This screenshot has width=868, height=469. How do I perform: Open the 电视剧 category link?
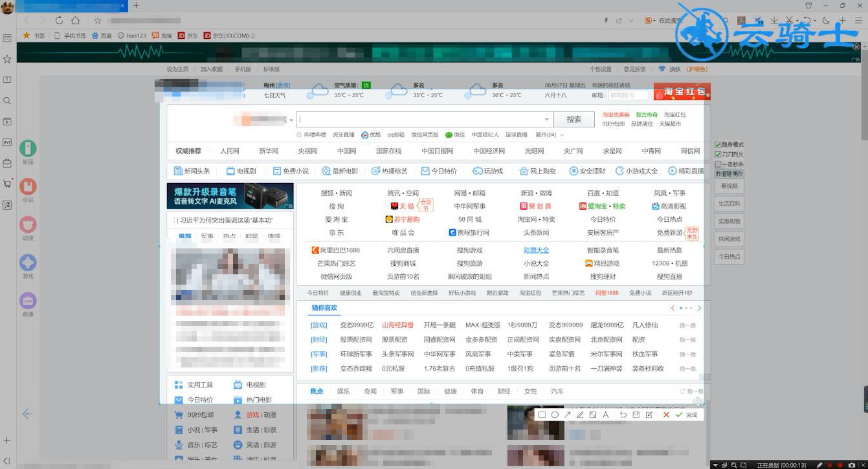(241, 171)
